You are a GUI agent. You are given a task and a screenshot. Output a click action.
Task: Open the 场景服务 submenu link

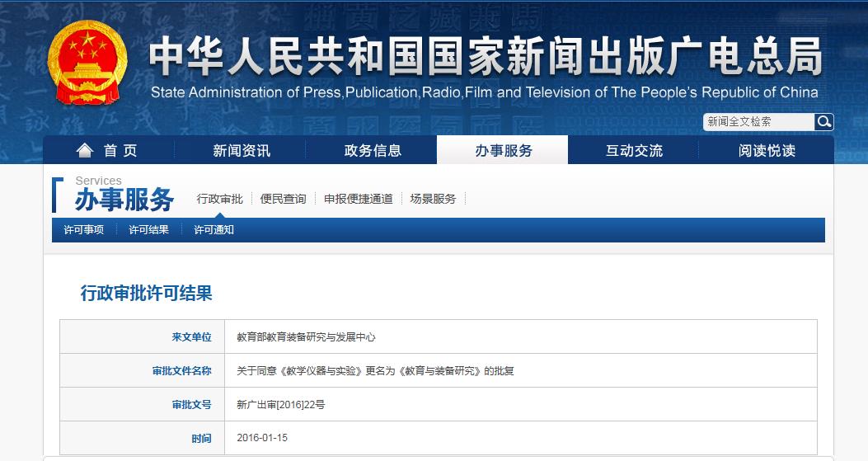[433, 199]
